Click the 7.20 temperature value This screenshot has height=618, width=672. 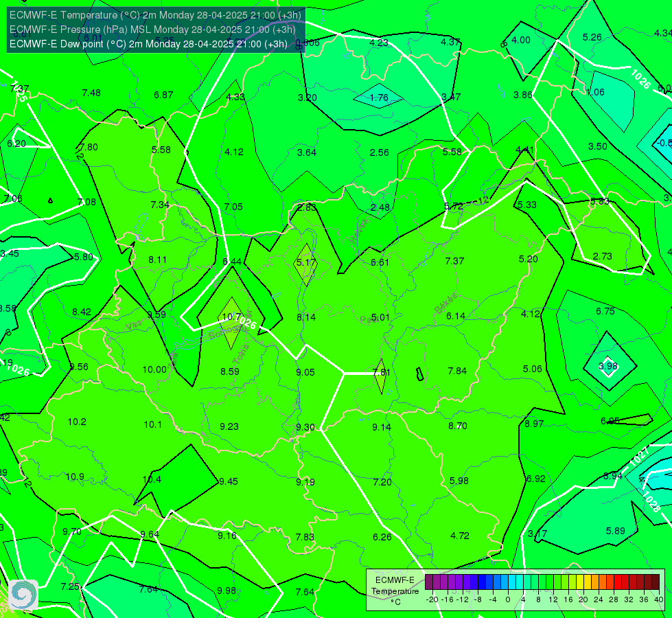tap(382, 482)
